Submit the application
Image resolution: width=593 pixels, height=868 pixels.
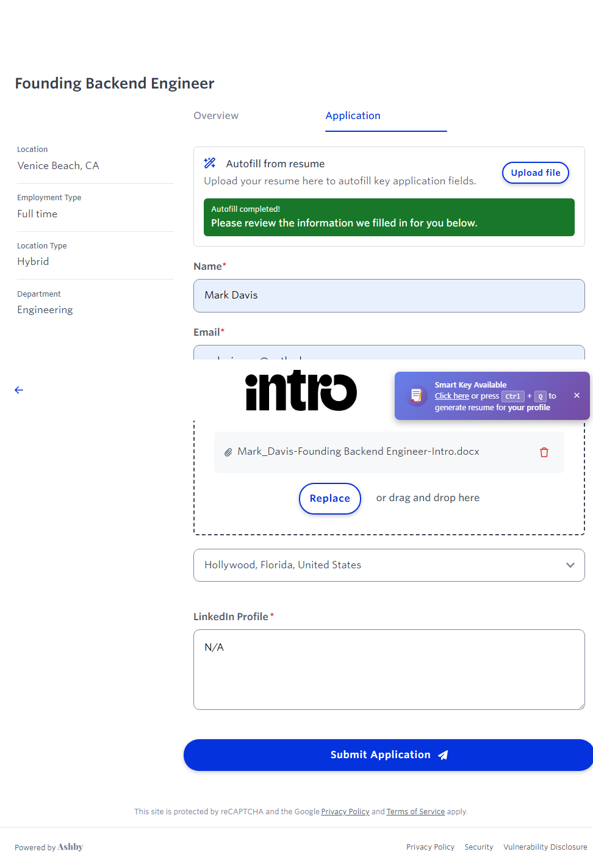pos(389,755)
